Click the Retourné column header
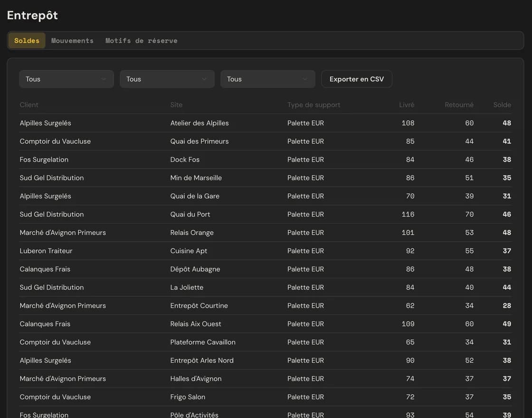This screenshot has width=532, height=418. (459, 105)
